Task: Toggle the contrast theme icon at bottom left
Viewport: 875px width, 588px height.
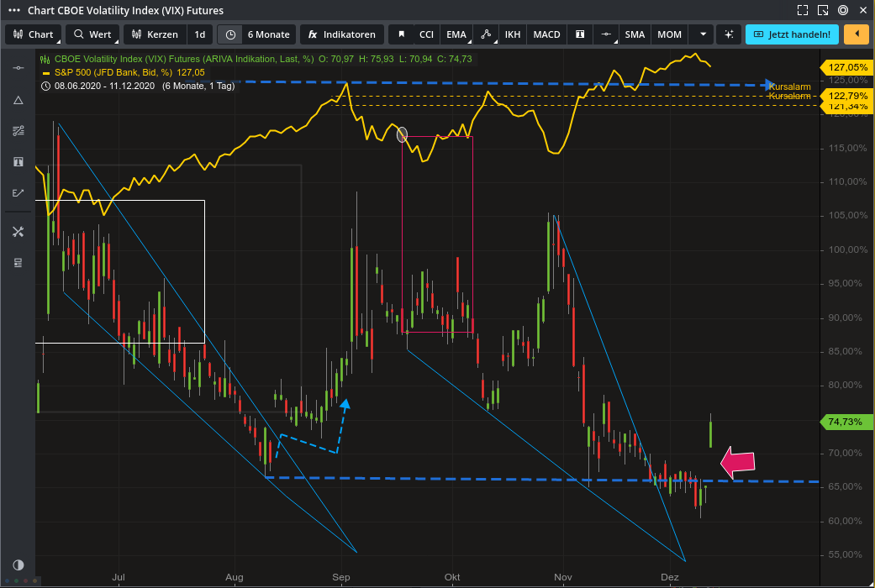Action: (x=18, y=564)
